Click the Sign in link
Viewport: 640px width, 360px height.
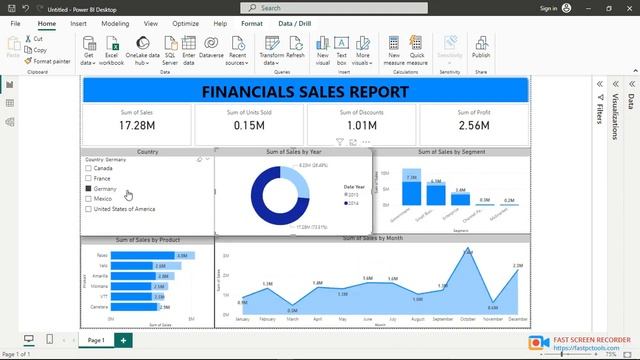548,8
